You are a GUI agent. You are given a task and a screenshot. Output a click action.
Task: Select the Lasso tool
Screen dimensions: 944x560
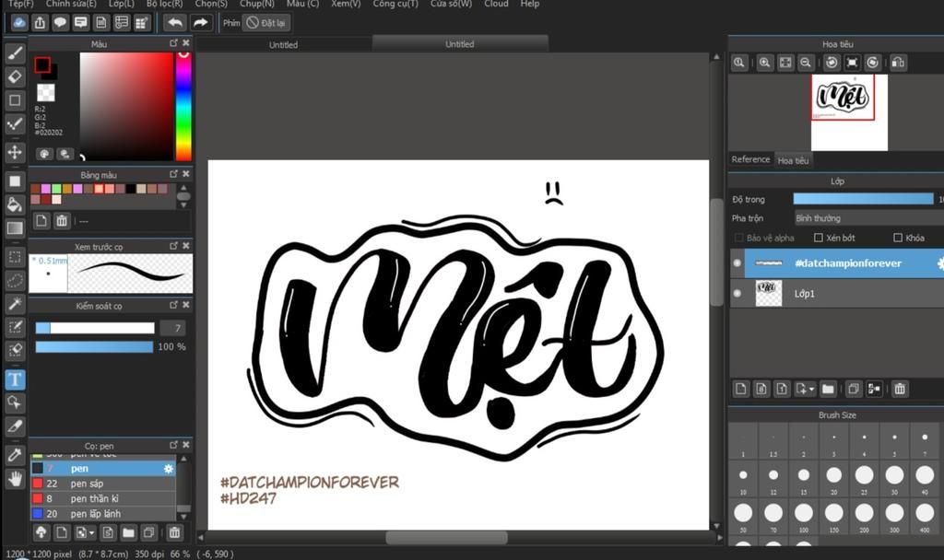[x=15, y=280]
